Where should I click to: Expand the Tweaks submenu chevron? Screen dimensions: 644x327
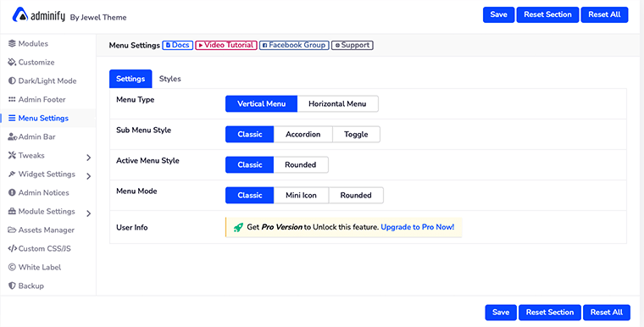pyautogui.click(x=89, y=158)
